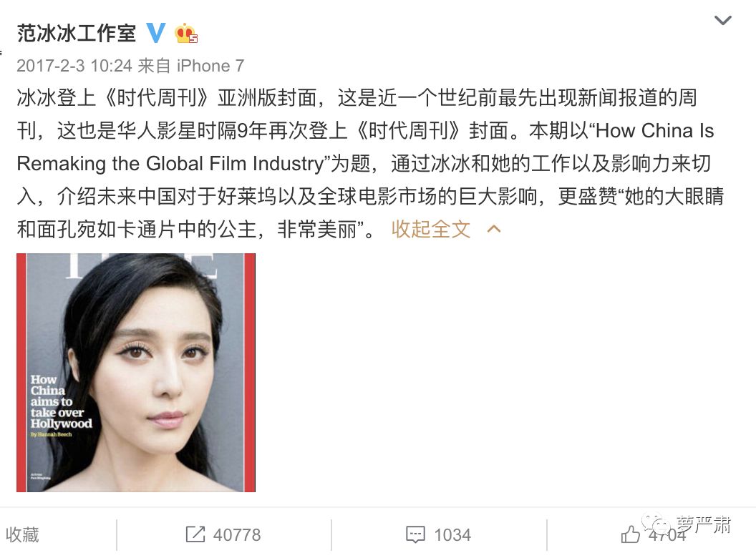Click the comment bubble icon
Screen dimensions: 756x558
415,535
